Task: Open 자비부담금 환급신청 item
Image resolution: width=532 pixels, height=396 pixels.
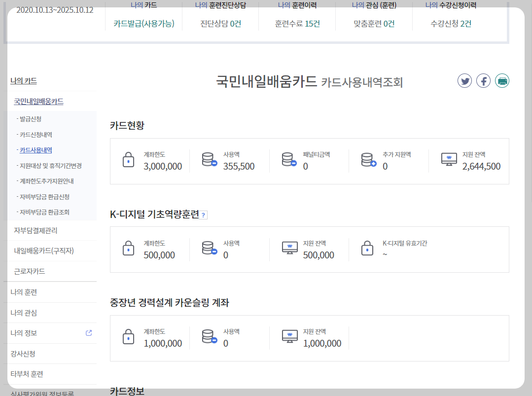Action: point(44,197)
